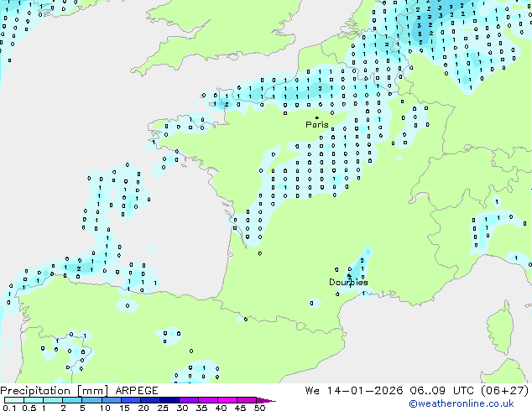Screen dimensions: 532x411
Task: Click the weatheronline.co.uk copyright link
Action: coord(462,403)
